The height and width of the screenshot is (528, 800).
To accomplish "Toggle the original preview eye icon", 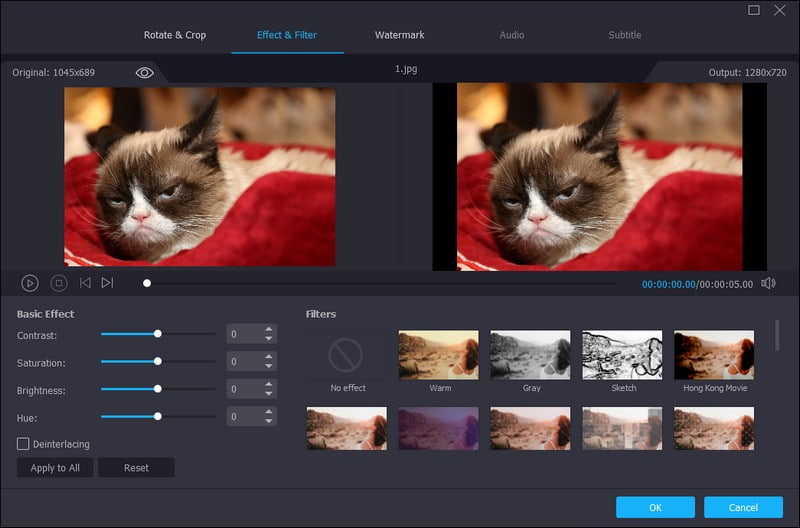I will (x=144, y=73).
